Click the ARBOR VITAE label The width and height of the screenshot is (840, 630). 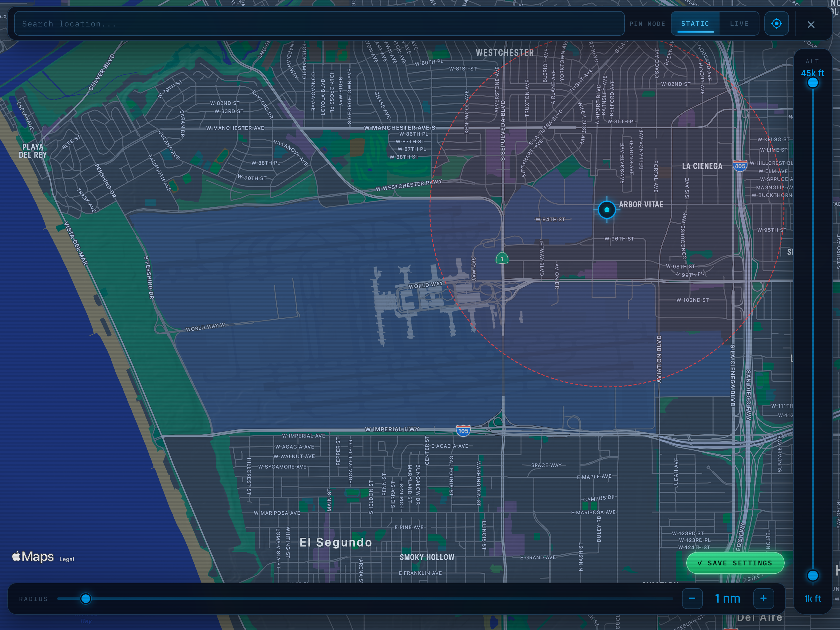pos(641,205)
